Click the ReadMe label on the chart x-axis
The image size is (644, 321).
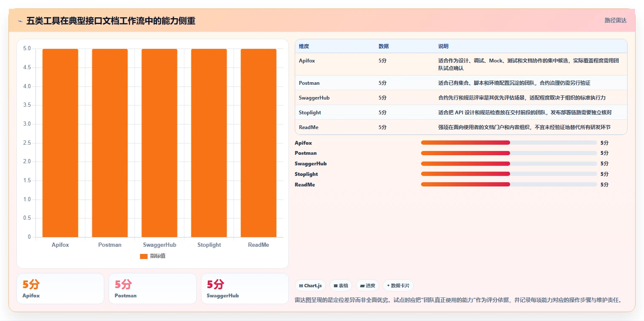pyautogui.click(x=258, y=245)
